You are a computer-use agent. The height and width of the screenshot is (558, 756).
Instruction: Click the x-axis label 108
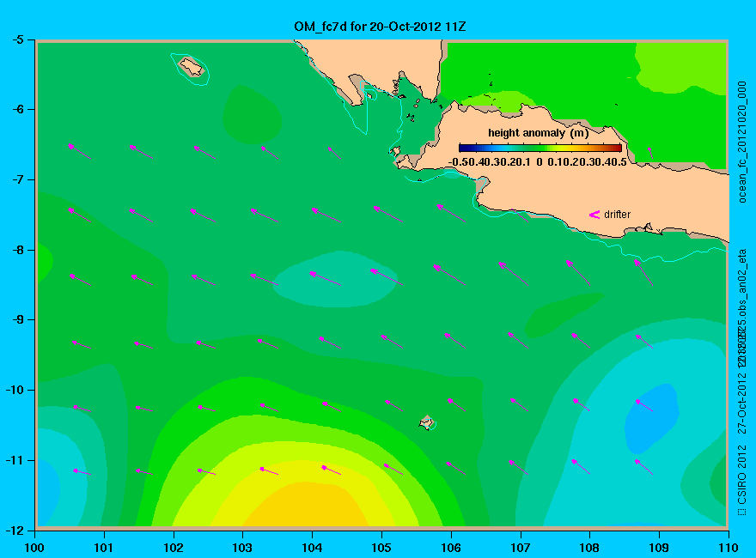[589, 548]
